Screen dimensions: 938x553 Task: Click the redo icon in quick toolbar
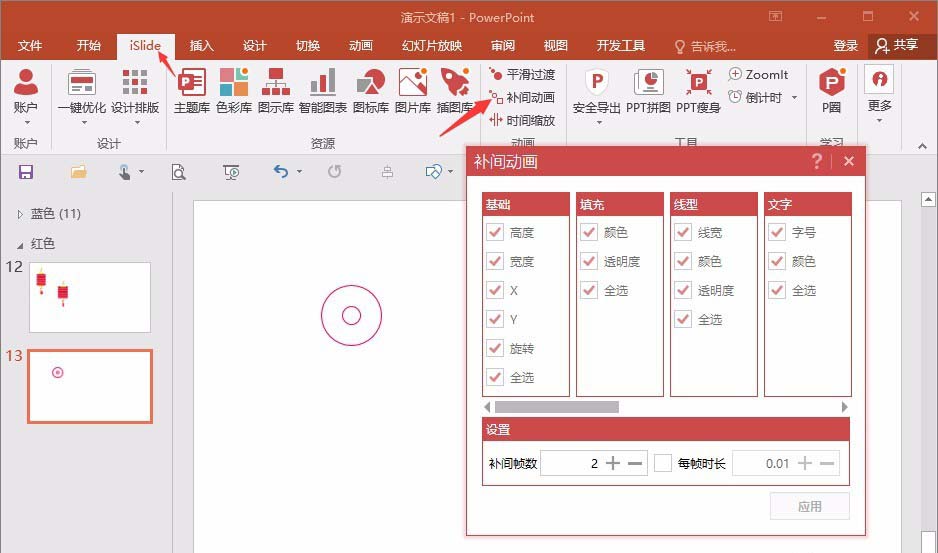pos(334,172)
